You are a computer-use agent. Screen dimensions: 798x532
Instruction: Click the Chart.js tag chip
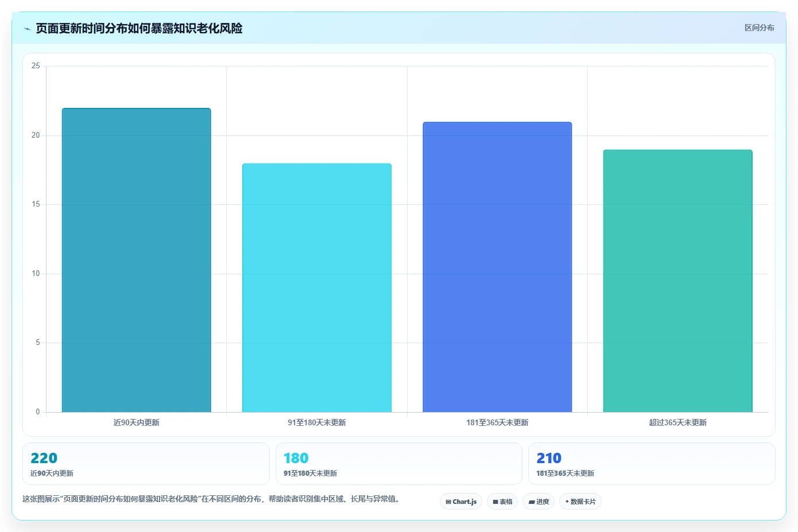[x=461, y=502]
